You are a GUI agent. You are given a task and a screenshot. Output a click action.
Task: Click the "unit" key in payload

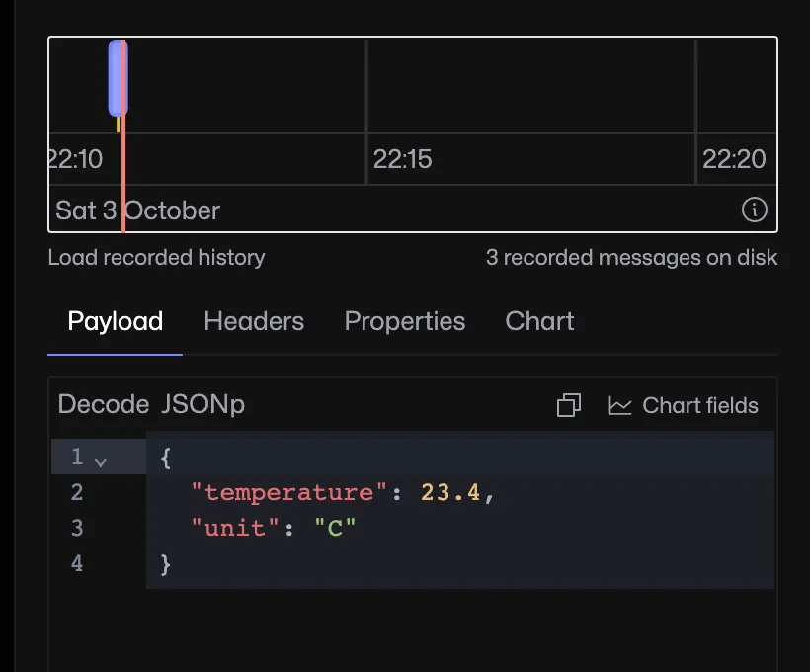click(235, 528)
